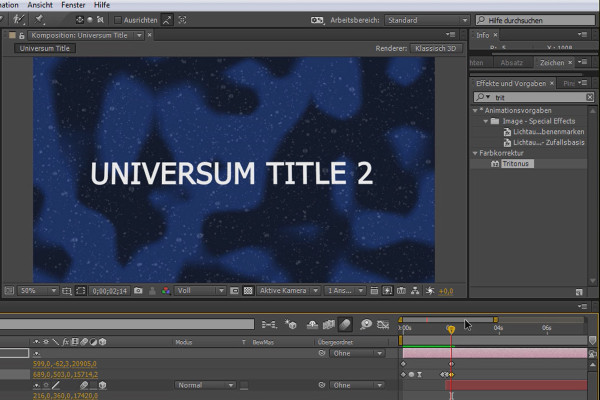Select the Lichtau...benenmarken preset

(x=544, y=132)
